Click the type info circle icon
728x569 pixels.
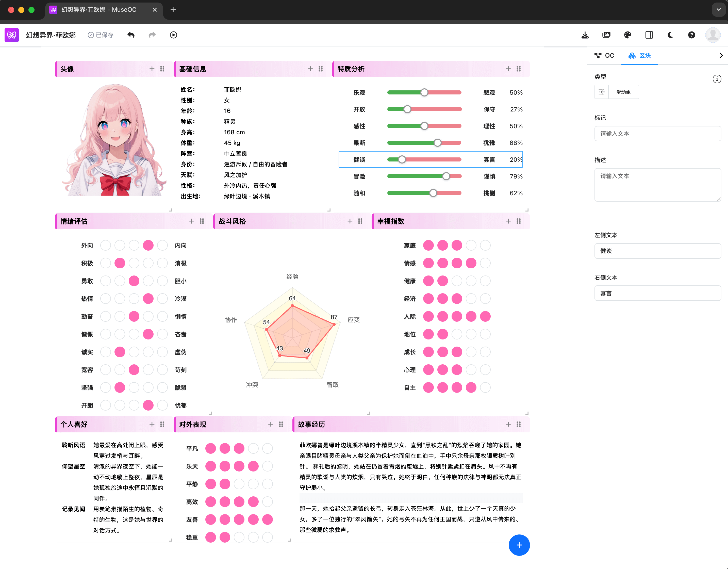pos(717,79)
